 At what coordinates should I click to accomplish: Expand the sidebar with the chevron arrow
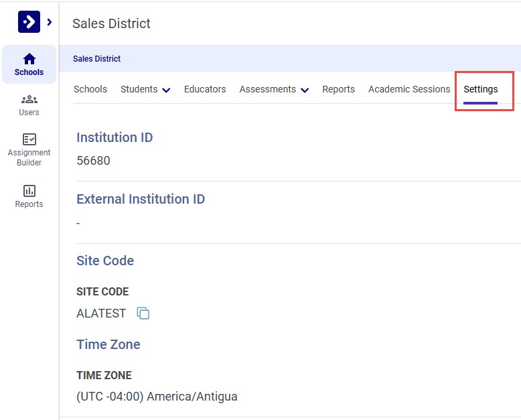pyautogui.click(x=49, y=22)
